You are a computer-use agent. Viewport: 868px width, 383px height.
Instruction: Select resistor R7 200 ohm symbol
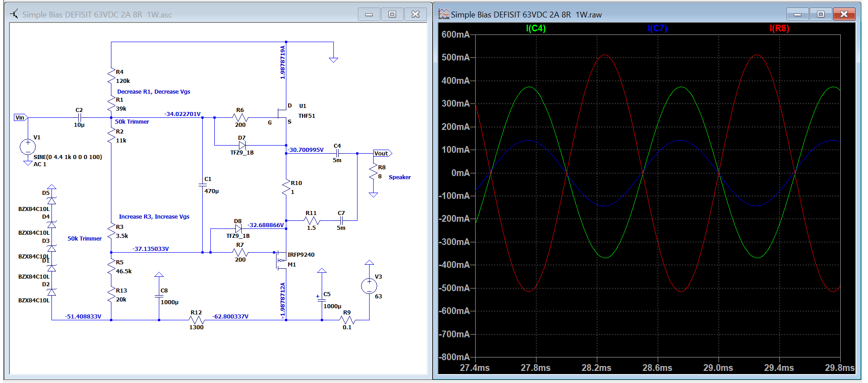(x=240, y=253)
